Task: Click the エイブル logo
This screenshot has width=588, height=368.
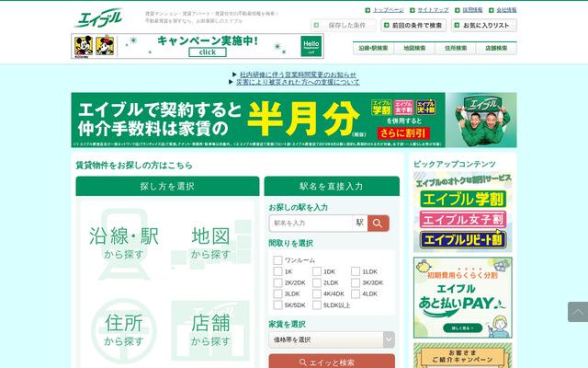Action: coord(98,17)
